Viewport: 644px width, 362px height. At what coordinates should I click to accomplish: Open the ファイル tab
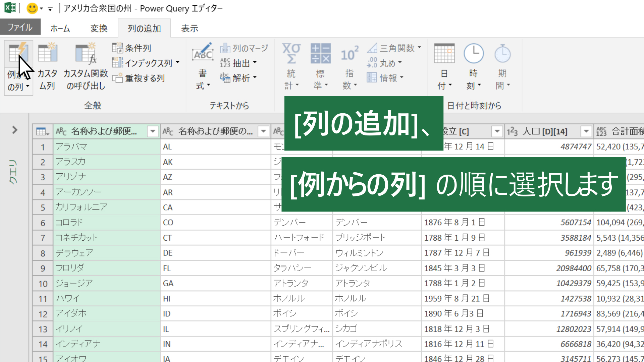(20, 27)
